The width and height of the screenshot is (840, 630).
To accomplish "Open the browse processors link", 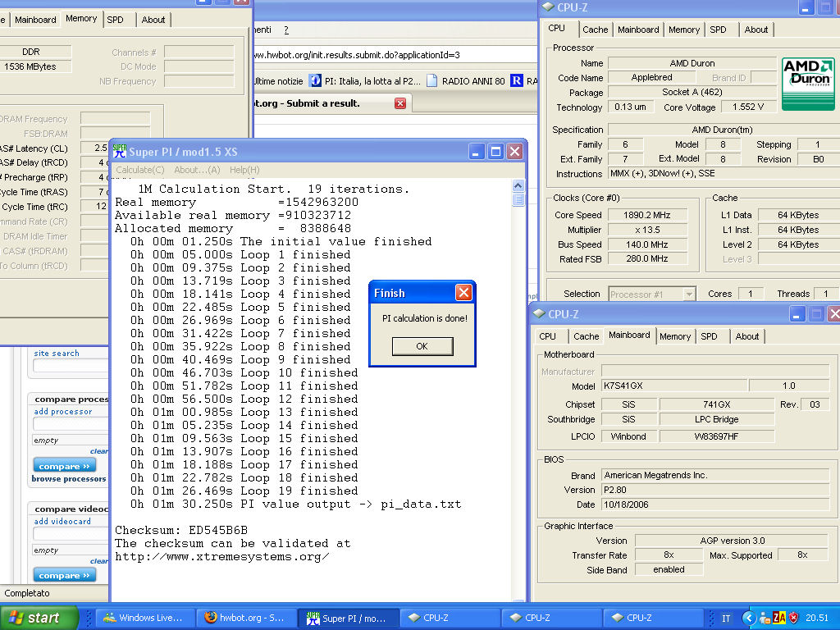I will [x=69, y=479].
